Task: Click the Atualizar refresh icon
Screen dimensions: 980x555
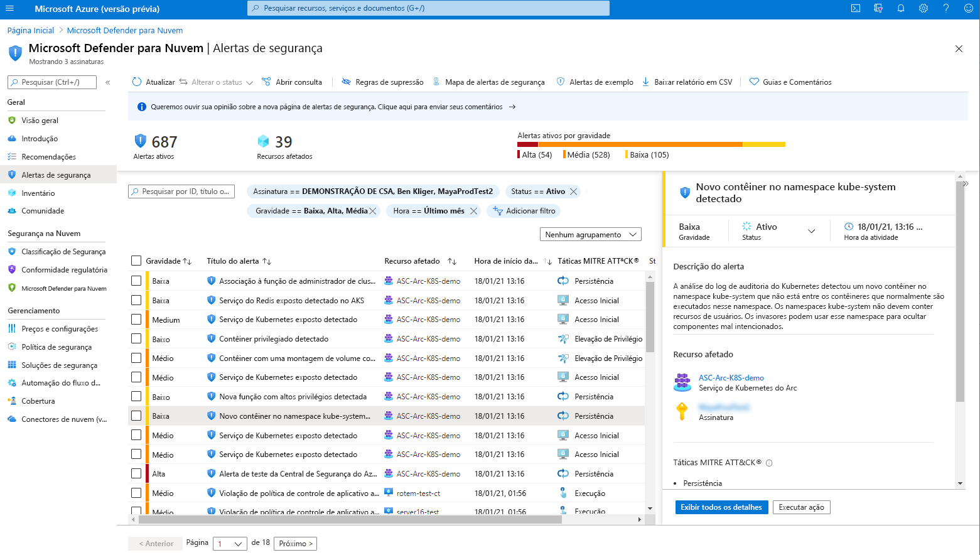Action: (137, 82)
